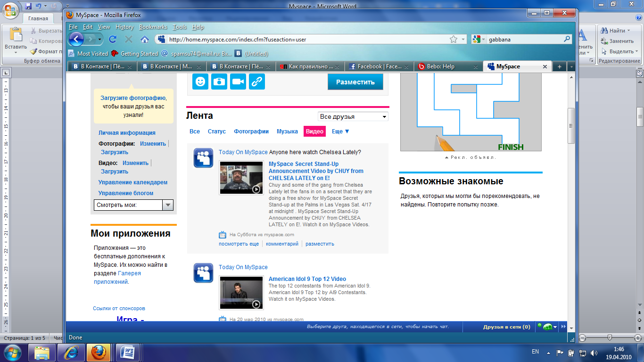This screenshot has width=644, height=362.
Task: Switch to the Как правильно tab
Action: click(x=310, y=66)
